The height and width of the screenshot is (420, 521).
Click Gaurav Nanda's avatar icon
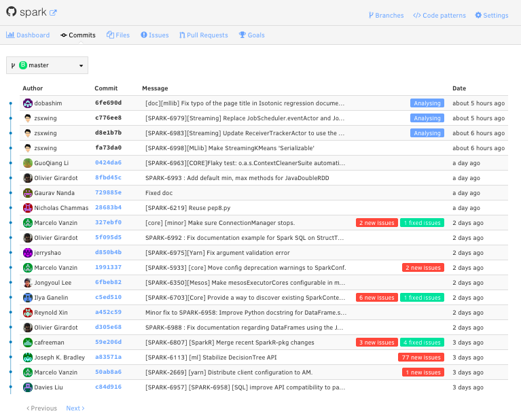pyautogui.click(x=28, y=193)
